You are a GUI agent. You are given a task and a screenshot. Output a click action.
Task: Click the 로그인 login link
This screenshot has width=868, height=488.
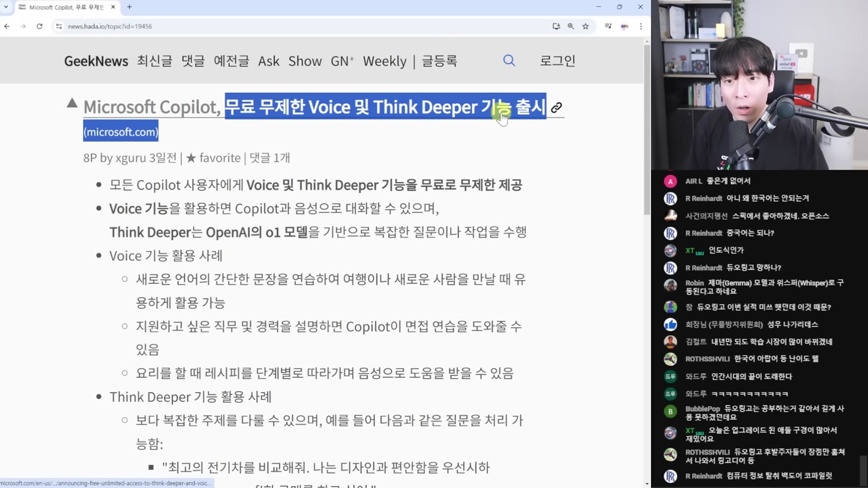(557, 61)
